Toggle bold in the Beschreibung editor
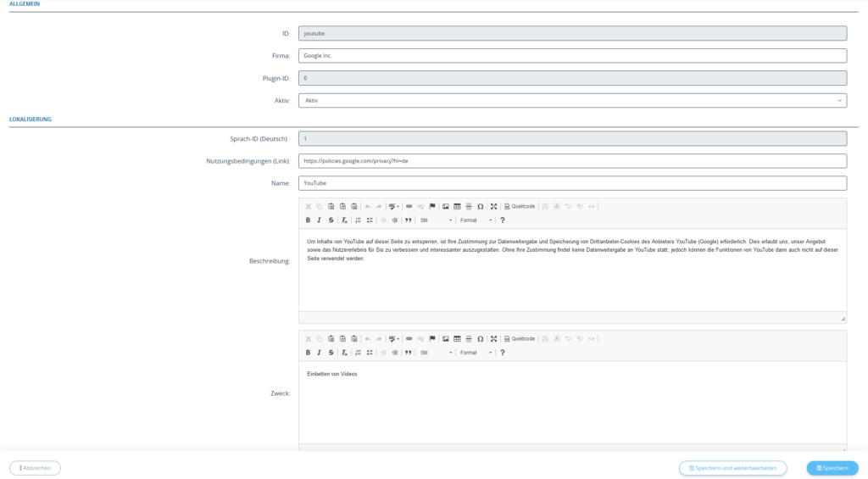 click(308, 220)
